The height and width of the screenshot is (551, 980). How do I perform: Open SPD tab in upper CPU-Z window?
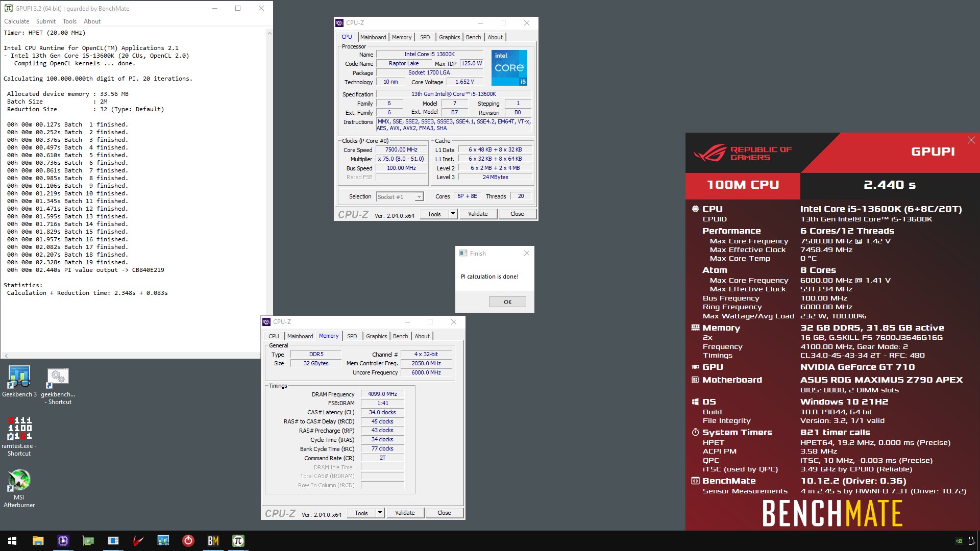point(425,37)
